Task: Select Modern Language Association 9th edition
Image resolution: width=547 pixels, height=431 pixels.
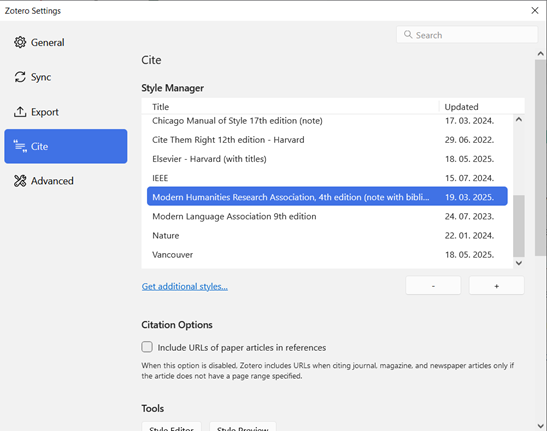Action: click(x=327, y=216)
